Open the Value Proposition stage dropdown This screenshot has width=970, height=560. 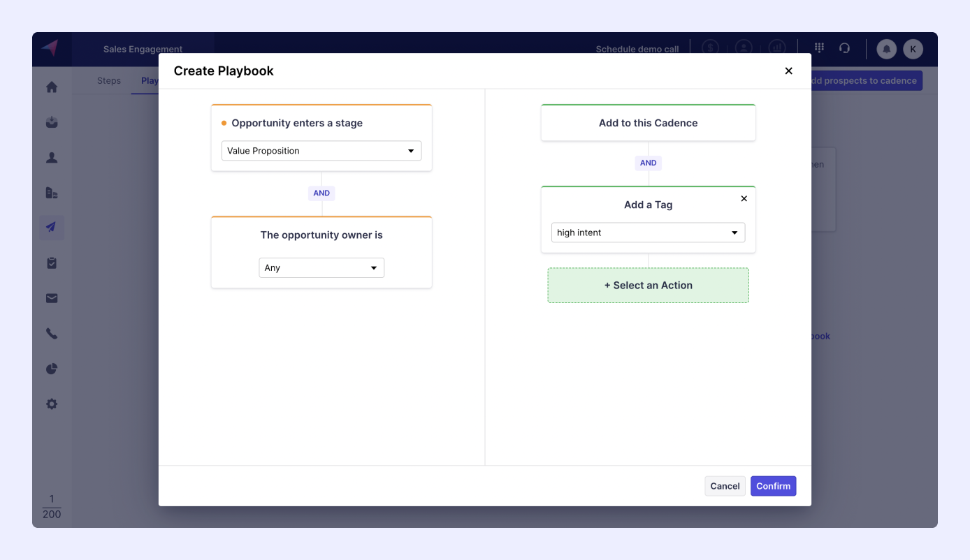tap(321, 150)
